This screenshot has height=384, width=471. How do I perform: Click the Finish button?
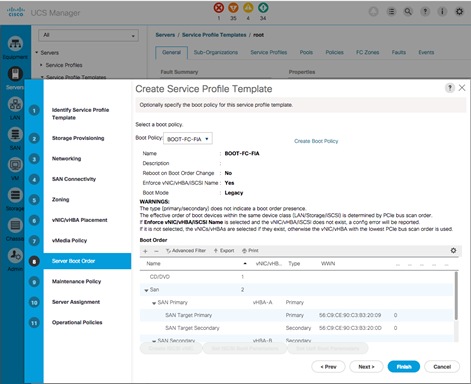(x=404, y=367)
